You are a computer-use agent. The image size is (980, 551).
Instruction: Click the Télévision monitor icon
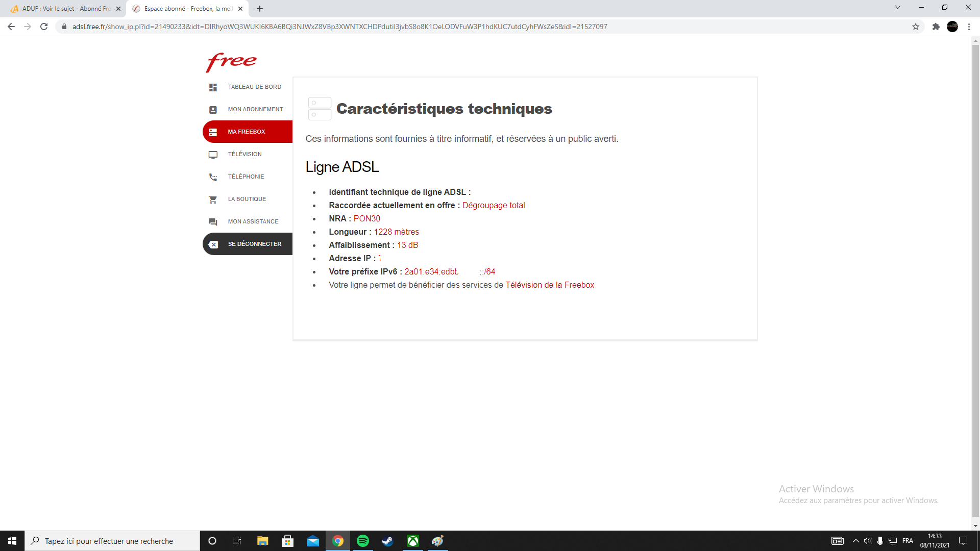[x=213, y=155]
